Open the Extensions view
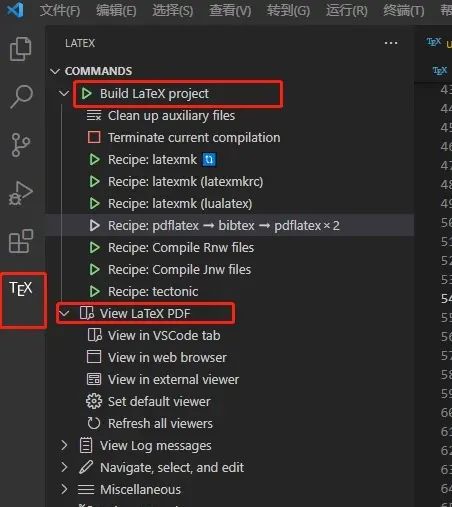Viewport: 452px width, 507px height. coord(21,241)
